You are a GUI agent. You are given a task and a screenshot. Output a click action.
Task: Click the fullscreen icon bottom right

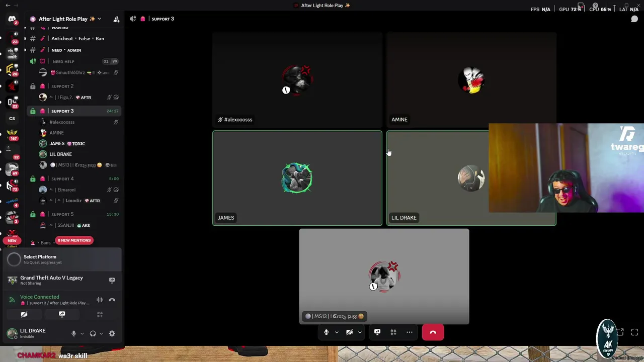[634, 332]
